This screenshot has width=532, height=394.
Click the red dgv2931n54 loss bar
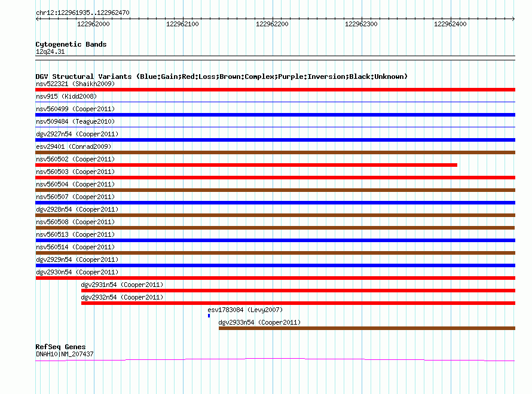point(298,291)
